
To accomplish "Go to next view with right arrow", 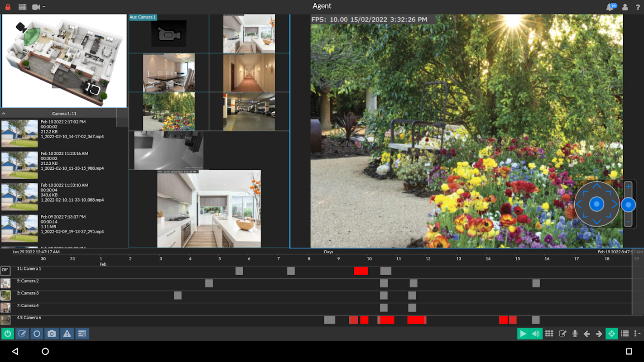I will point(599,334).
